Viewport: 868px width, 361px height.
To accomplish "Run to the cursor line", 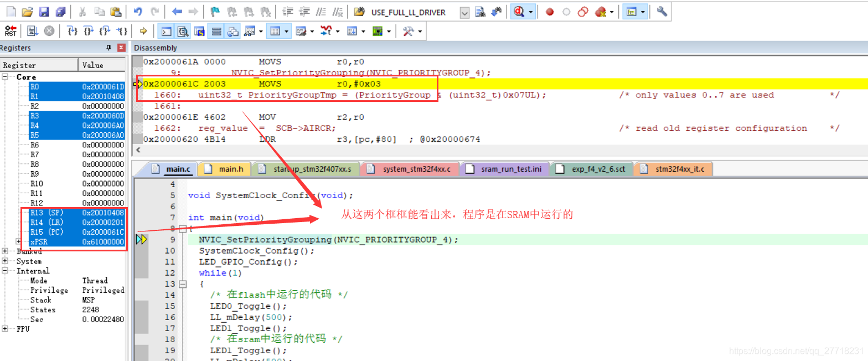I will [123, 31].
